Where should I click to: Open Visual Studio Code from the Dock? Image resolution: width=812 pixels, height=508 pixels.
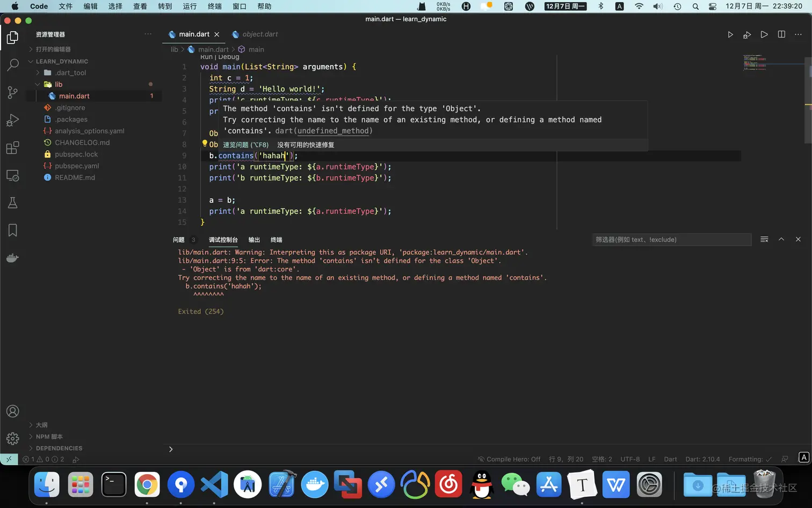(214, 485)
